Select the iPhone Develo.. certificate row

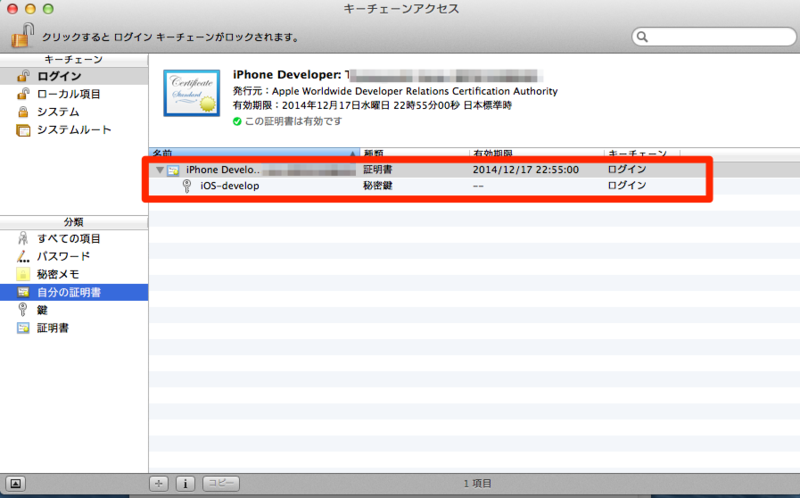(x=427, y=170)
